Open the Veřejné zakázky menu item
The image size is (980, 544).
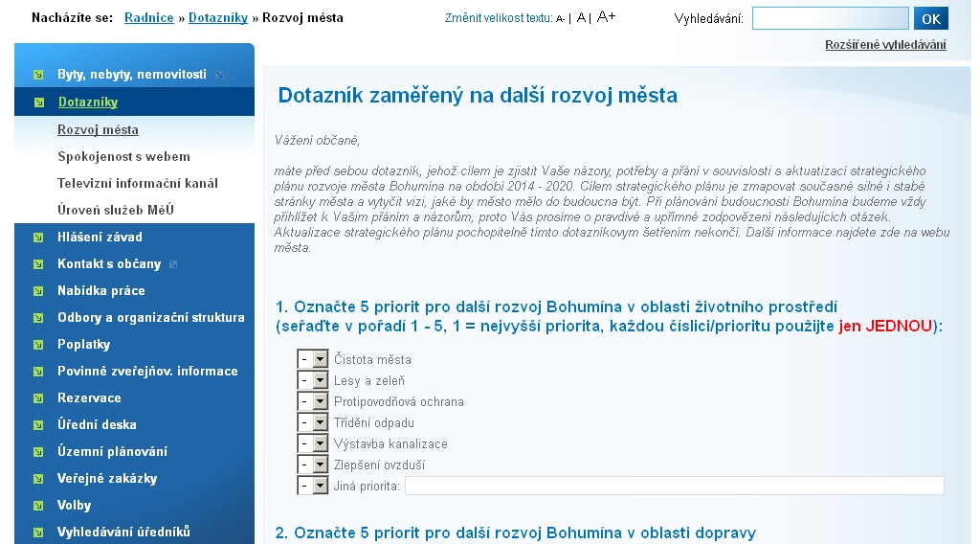tap(107, 478)
